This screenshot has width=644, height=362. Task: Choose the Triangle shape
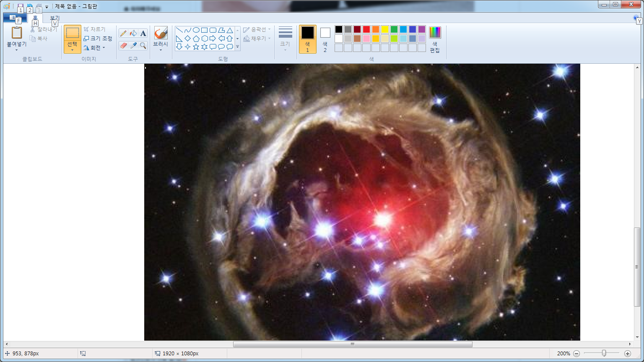[229, 30]
